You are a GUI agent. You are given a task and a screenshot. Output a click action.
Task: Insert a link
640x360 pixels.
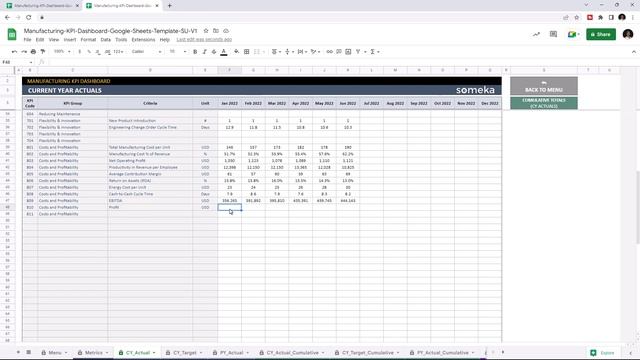coord(329,52)
